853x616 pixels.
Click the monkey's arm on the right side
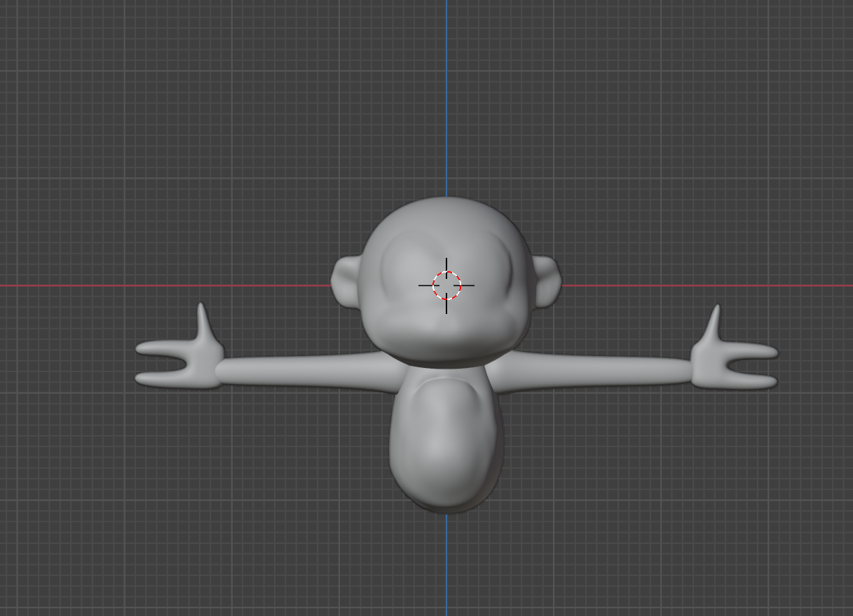point(592,370)
